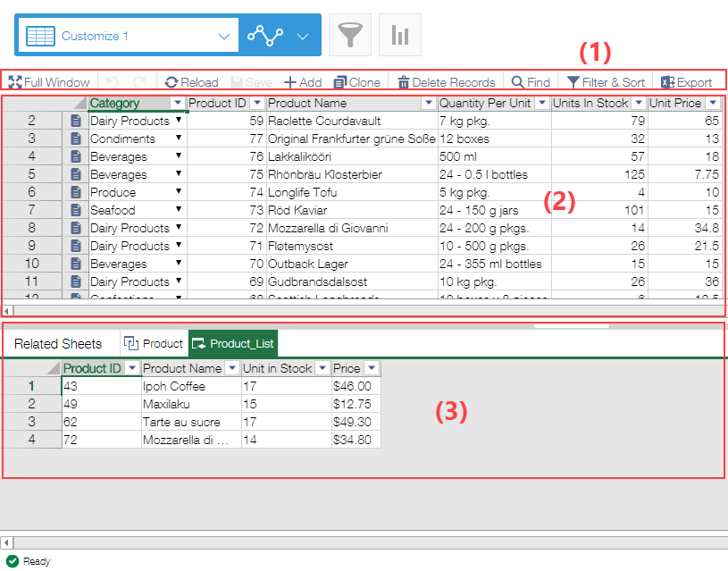The image size is (728, 571).
Task: Open record detail icon for Rhönbräu Klosterbier row
Action: pos(76,174)
